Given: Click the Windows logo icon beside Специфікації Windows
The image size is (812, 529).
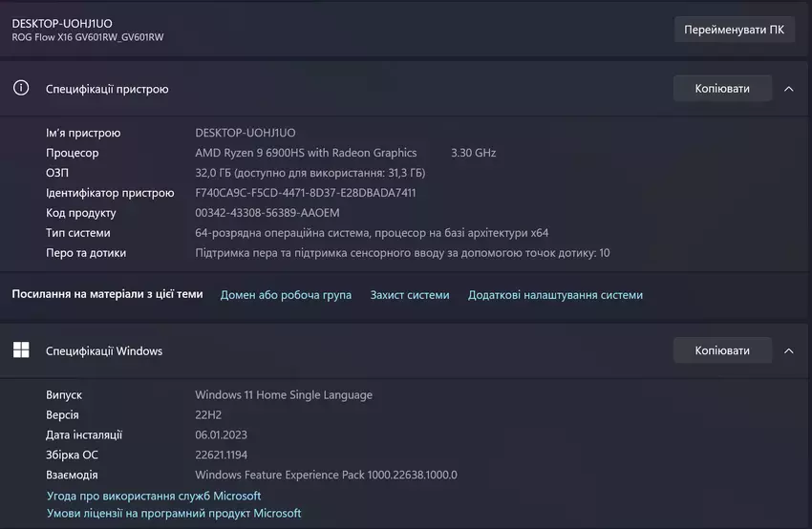Looking at the screenshot, I should tap(21, 350).
